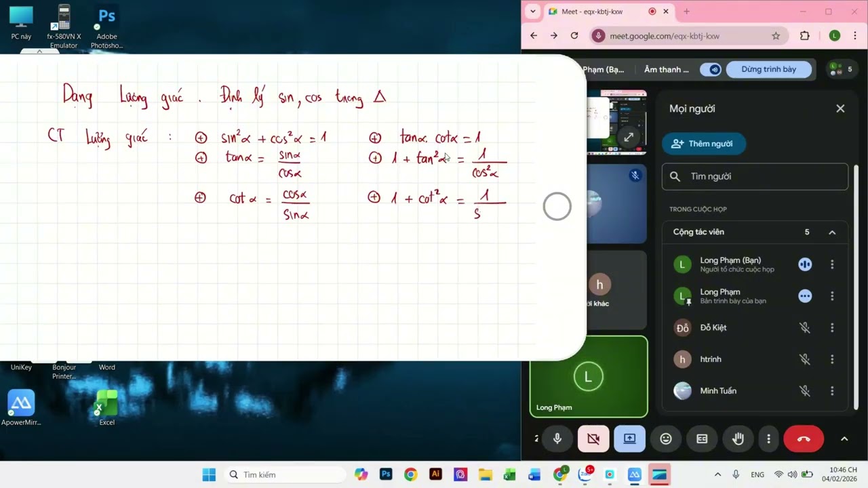Click the audio indicator for Long Phạm (Bạn)

point(805,264)
